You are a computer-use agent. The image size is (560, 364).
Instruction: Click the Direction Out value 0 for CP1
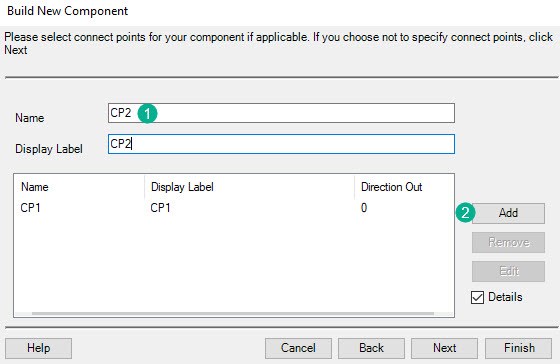click(x=364, y=208)
